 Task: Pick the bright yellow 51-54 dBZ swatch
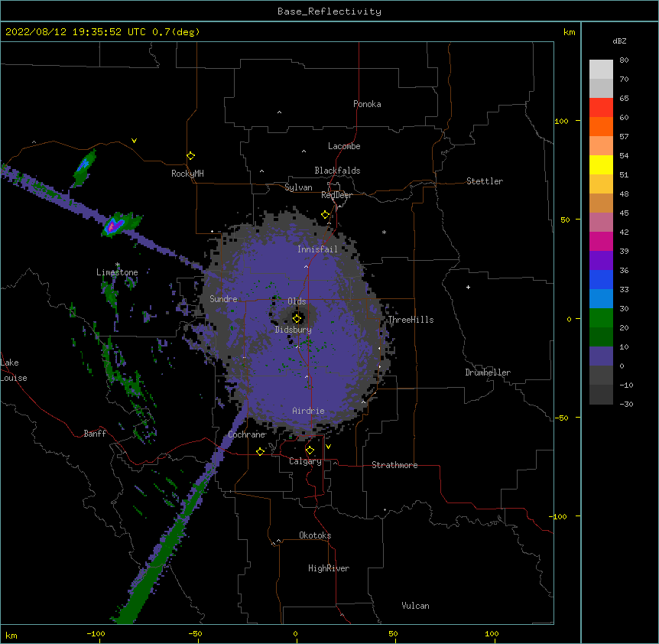[601, 164]
